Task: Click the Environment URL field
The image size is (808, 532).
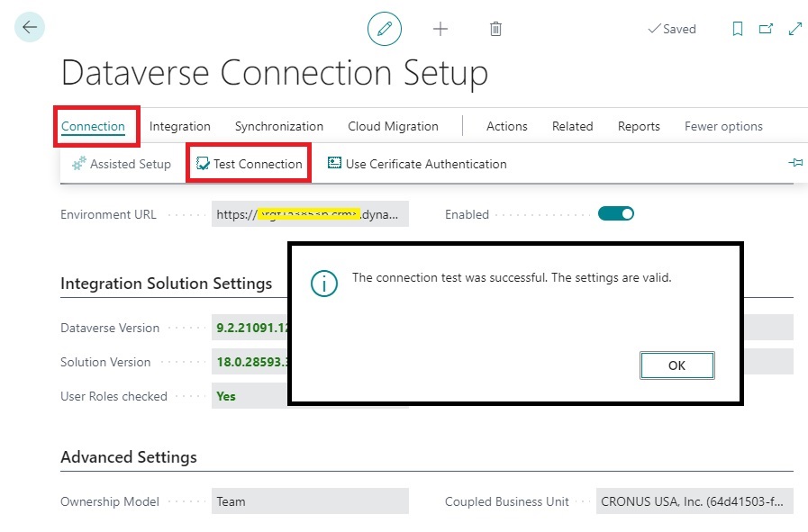Action: tap(310, 214)
